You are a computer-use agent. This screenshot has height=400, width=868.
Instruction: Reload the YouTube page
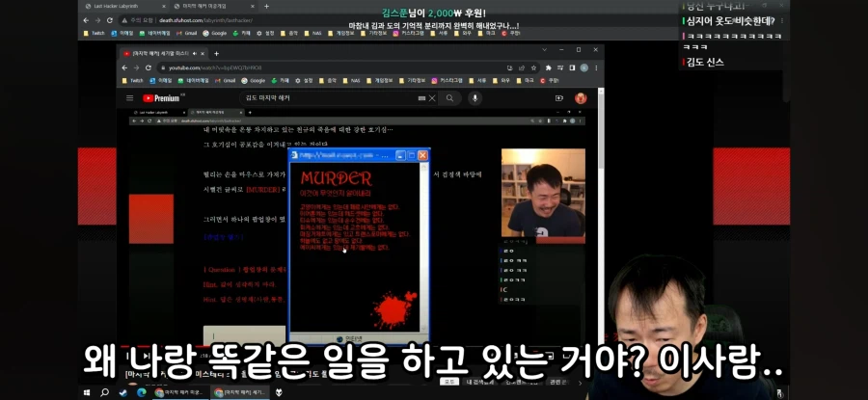[x=149, y=67]
